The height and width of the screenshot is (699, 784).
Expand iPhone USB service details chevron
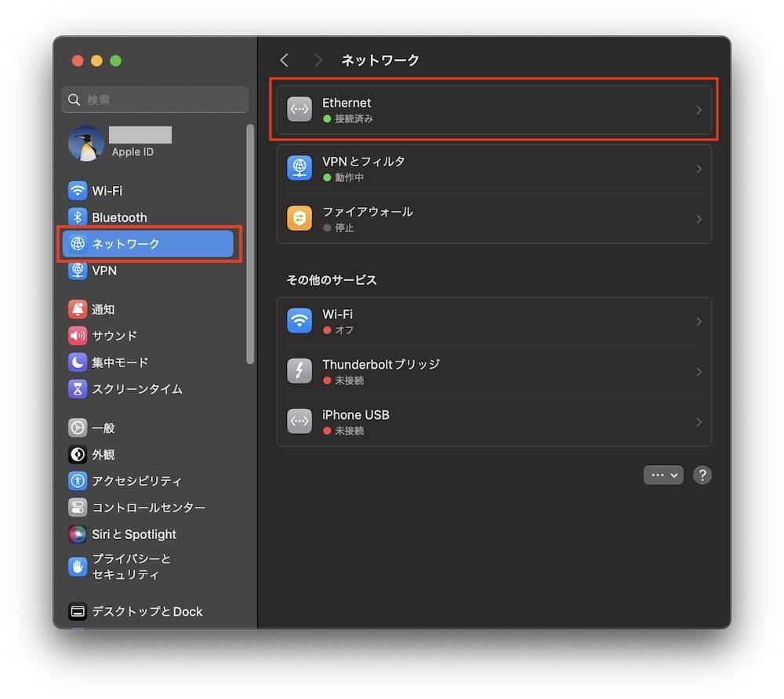click(x=699, y=422)
